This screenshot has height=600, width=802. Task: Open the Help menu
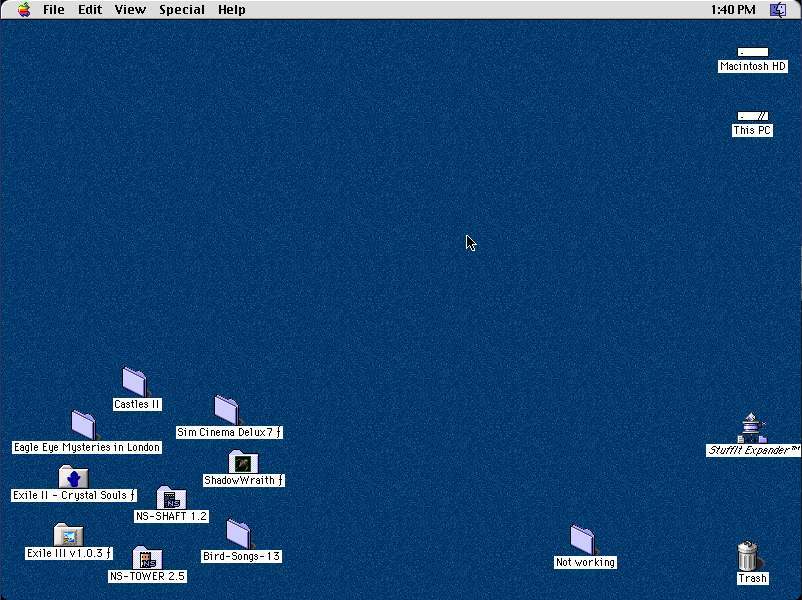point(232,10)
